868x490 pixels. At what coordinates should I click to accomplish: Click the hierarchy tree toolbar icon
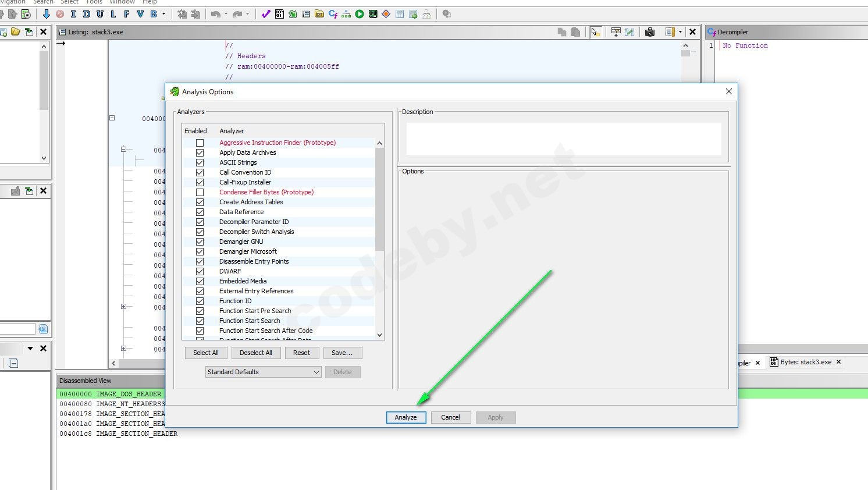(346, 14)
